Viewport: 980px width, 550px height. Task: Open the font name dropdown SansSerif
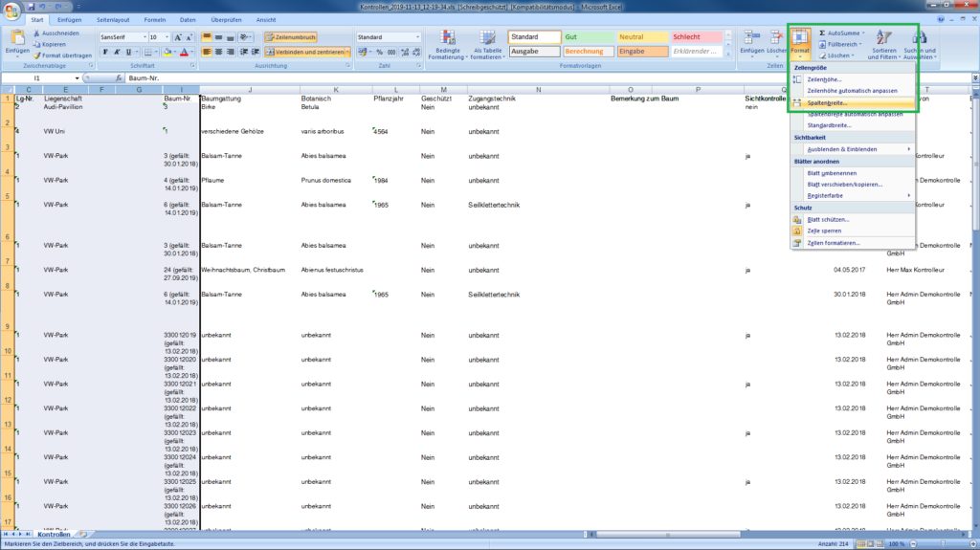point(122,37)
